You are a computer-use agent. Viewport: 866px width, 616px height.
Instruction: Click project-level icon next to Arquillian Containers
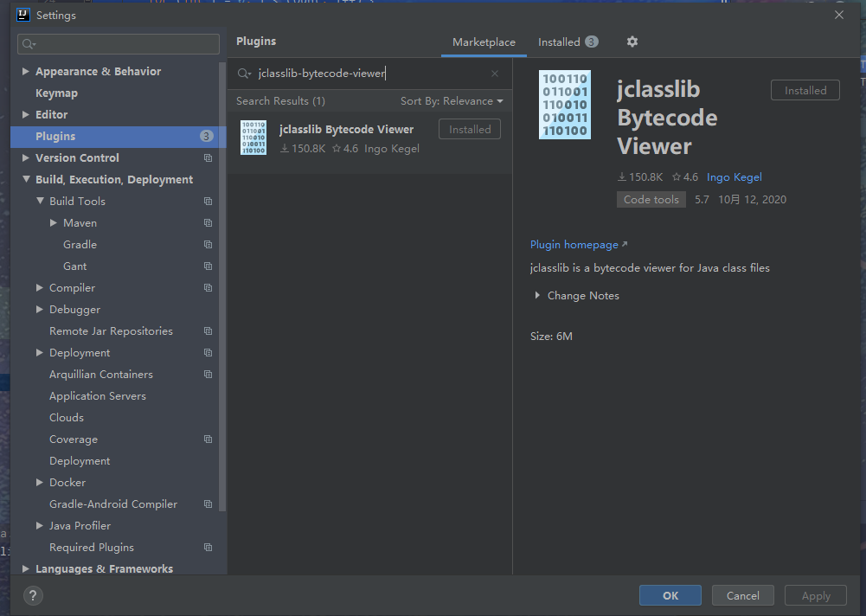click(x=208, y=374)
